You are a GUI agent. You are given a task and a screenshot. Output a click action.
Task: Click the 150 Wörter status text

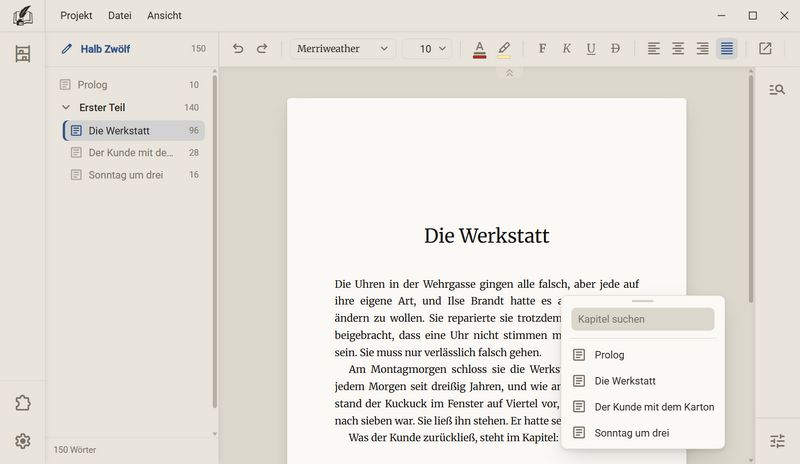(74, 450)
